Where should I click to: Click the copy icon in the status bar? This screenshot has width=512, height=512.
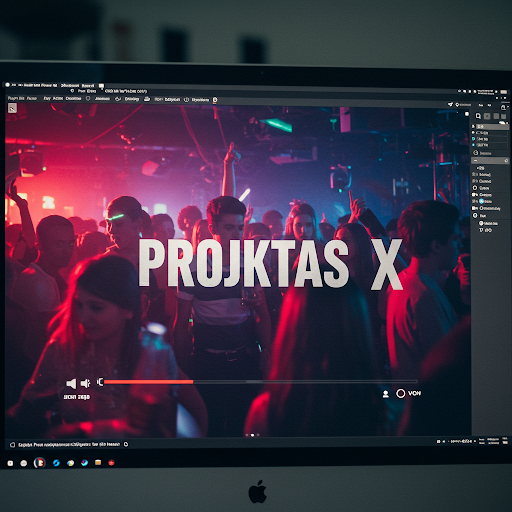126,444
